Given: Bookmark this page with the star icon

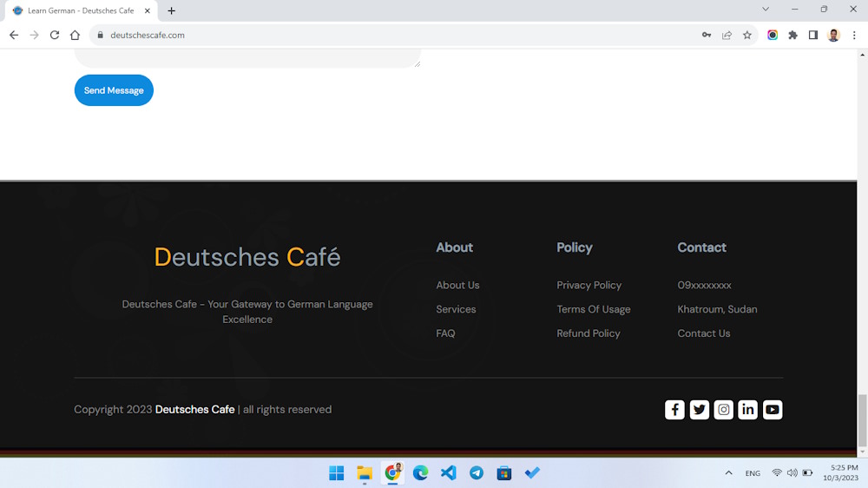Looking at the screenshot, I should (x=747, y=35).
